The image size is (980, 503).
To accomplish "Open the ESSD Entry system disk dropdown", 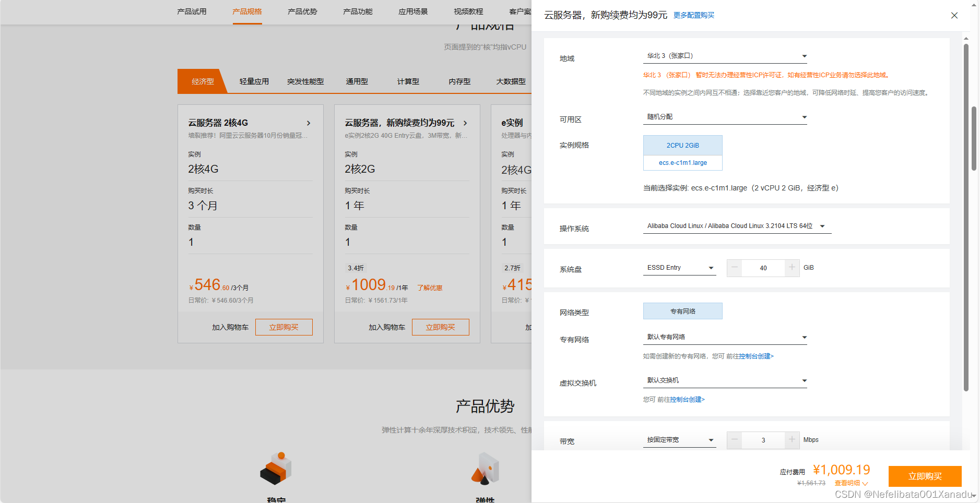I will pyautogui.click(x=680, y=268).
